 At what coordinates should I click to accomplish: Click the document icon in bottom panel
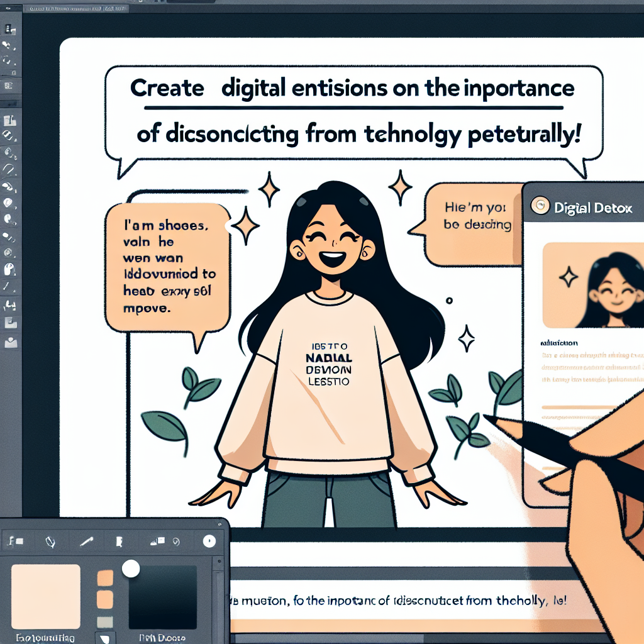(x=119, y=541)
